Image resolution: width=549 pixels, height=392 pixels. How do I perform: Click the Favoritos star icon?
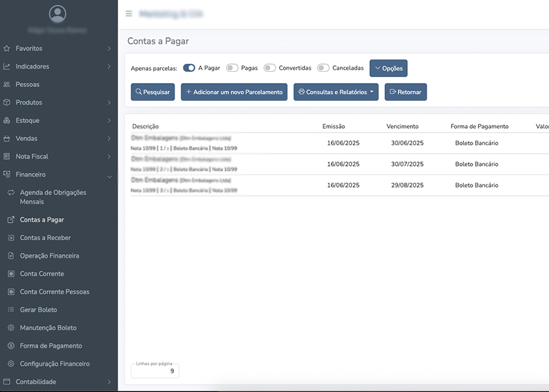click(7, 48)
